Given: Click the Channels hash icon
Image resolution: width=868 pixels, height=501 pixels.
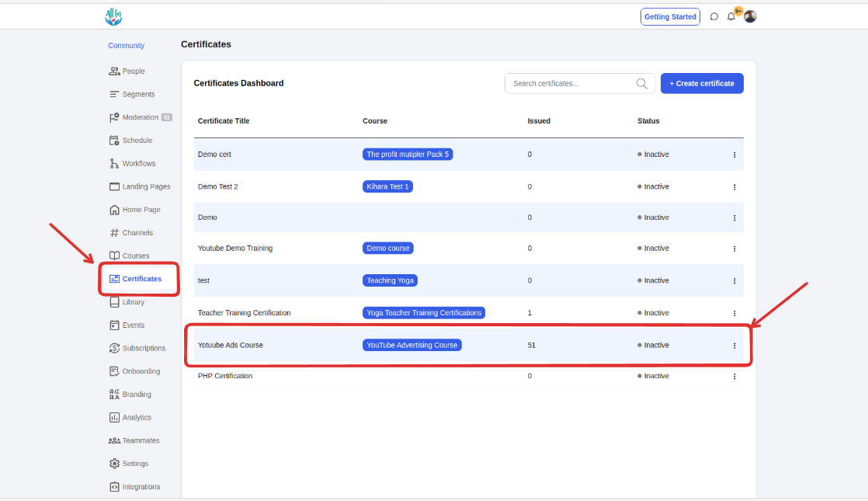Looking at the screenshot, I should click(114, 232).
